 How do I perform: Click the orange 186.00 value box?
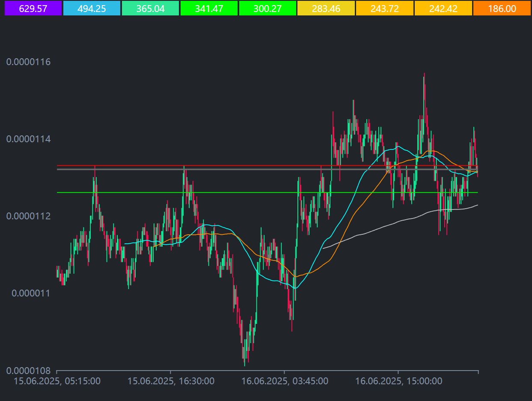pyautogui.click(x=502, y=8)
